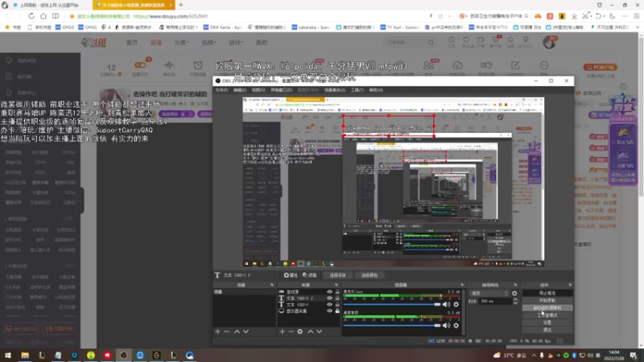Viewport: 644px width, 362px height.
Task: Toggle visibility of the 文本 (GDI+) source
Action: pyautogui.click(x=329, y=305)
